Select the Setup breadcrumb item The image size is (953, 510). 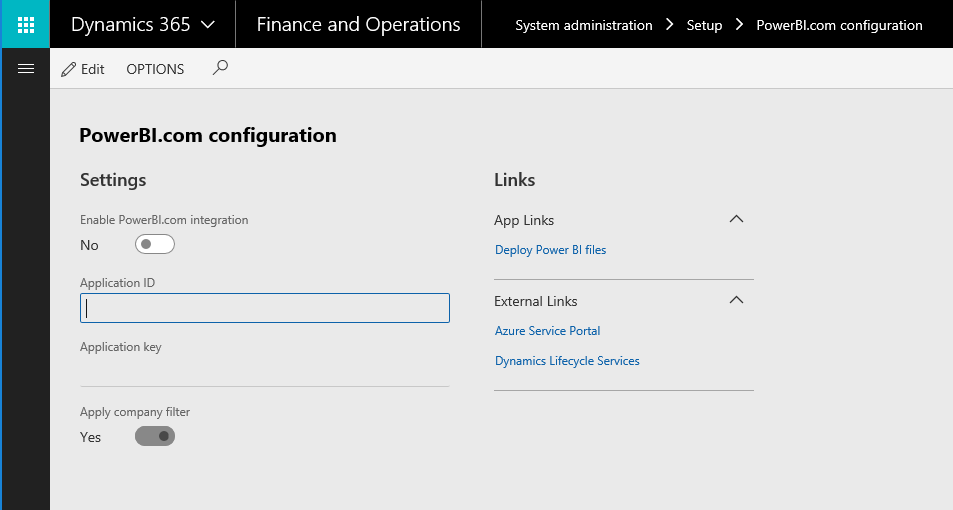point(704,25)
